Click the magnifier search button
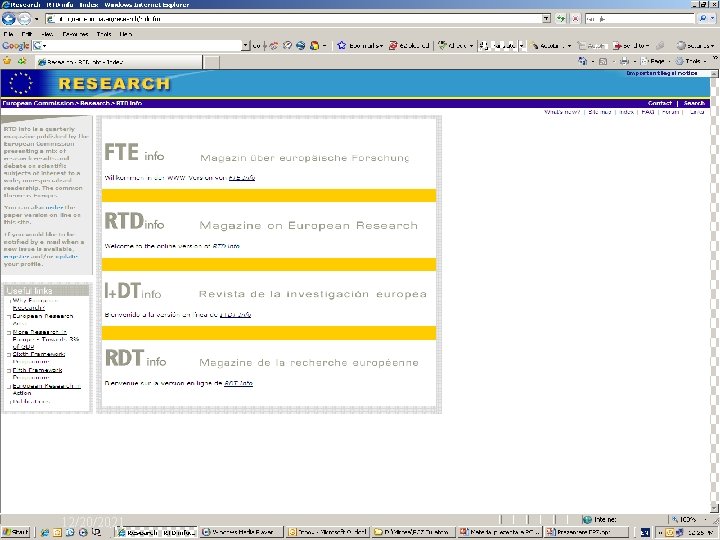This screenshot has width=720, height=540. (x=702, y=19)
